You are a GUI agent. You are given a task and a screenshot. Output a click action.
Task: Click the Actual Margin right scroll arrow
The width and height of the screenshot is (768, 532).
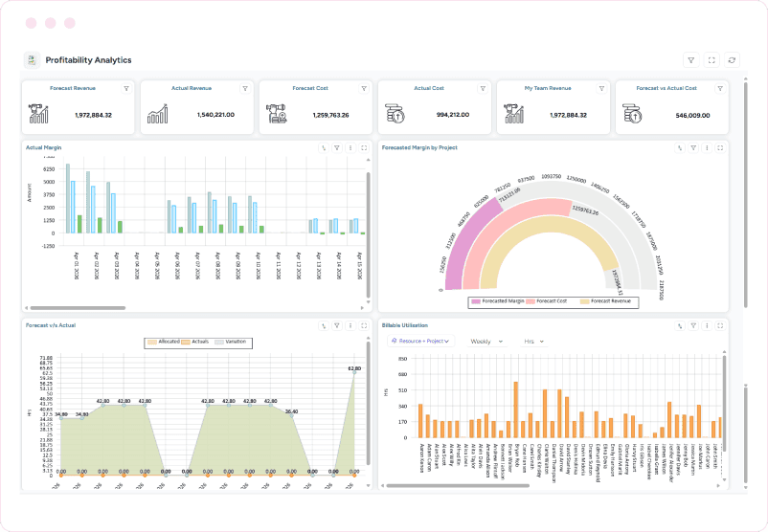tap(362, 308)
